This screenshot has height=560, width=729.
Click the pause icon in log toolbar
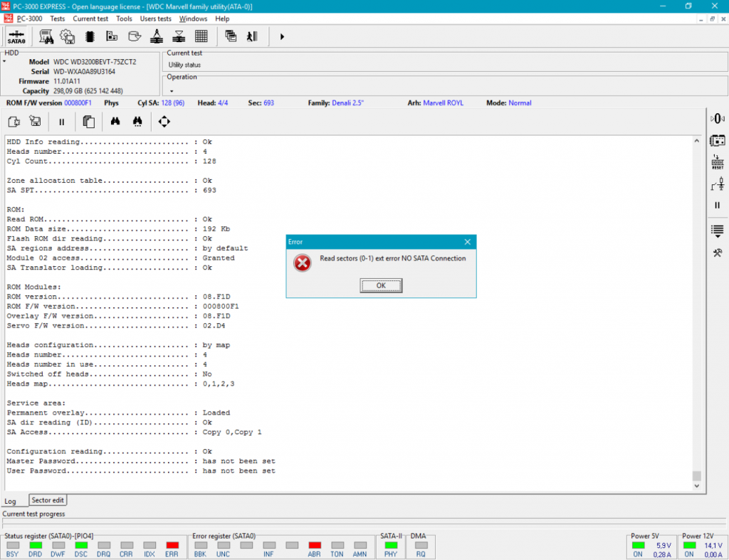62,122
